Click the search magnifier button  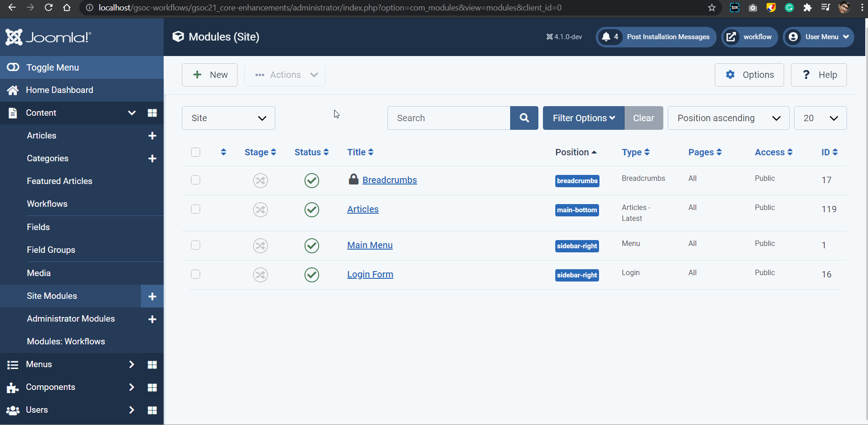[x=524, y=118]
